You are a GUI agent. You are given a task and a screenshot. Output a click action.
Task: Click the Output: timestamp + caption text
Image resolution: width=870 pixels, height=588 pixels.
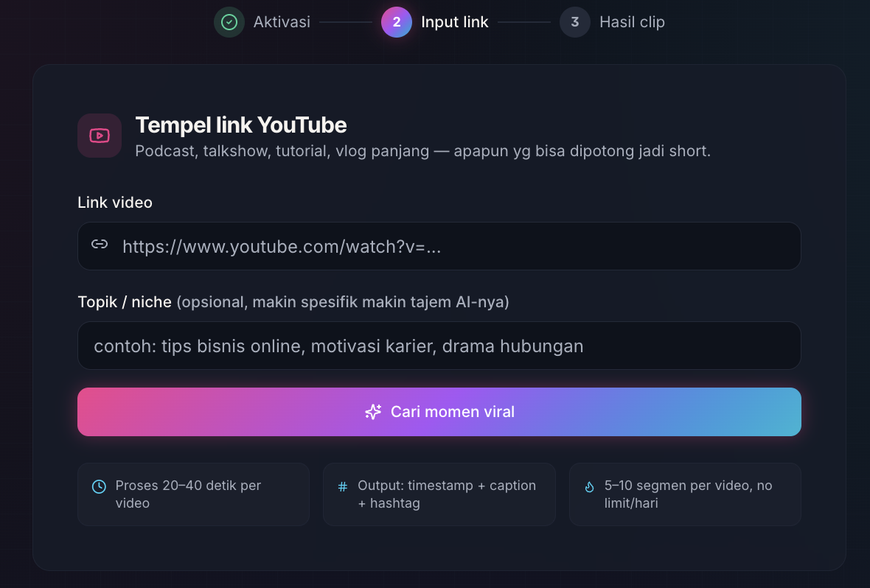[x=447, y=494]
